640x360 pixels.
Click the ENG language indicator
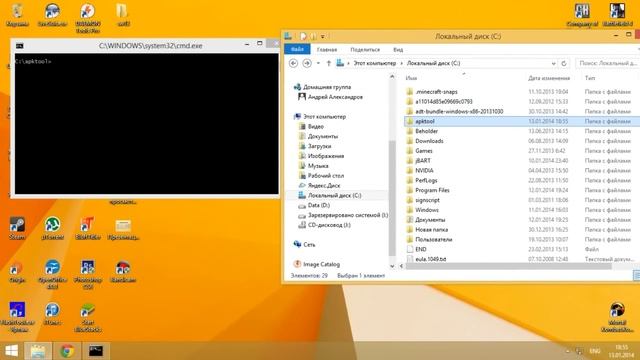click(595, 351)
